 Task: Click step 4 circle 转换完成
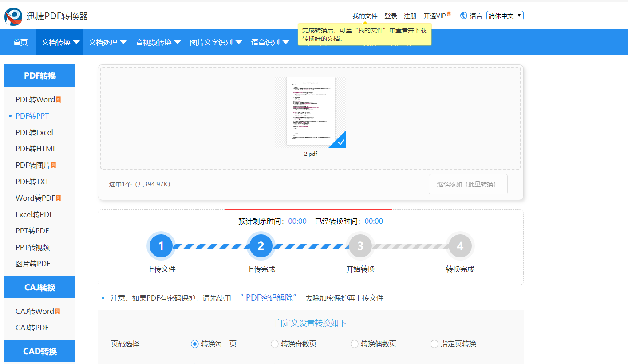(460, 246)
